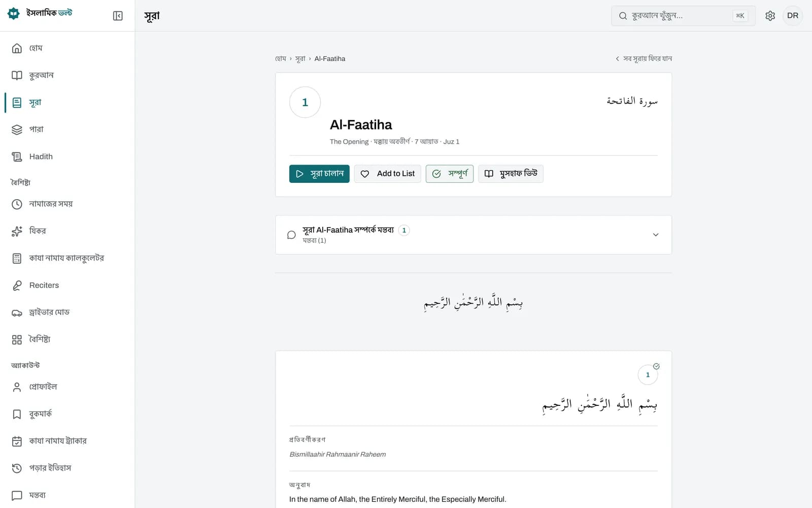Click the surah number 1 circle
The height and width of the screenshot is (508, 812).
click(305, 102)
